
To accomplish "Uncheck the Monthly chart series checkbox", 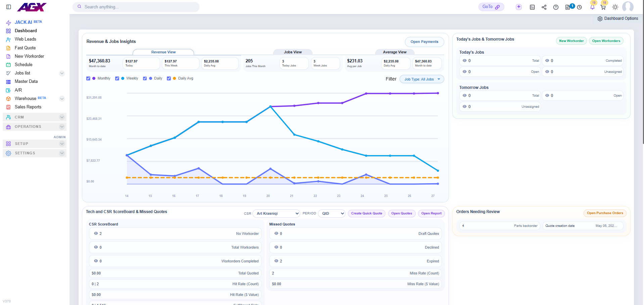I will 88,79.
